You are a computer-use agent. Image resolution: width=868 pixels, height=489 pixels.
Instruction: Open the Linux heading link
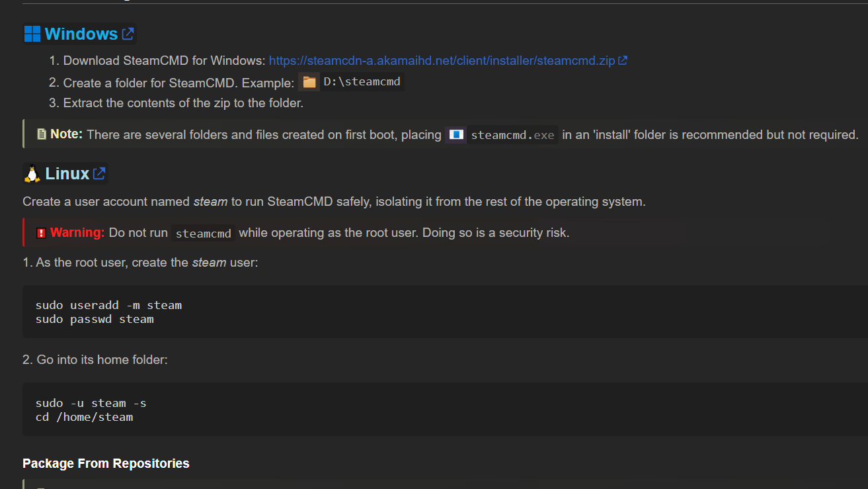point(67,173)
